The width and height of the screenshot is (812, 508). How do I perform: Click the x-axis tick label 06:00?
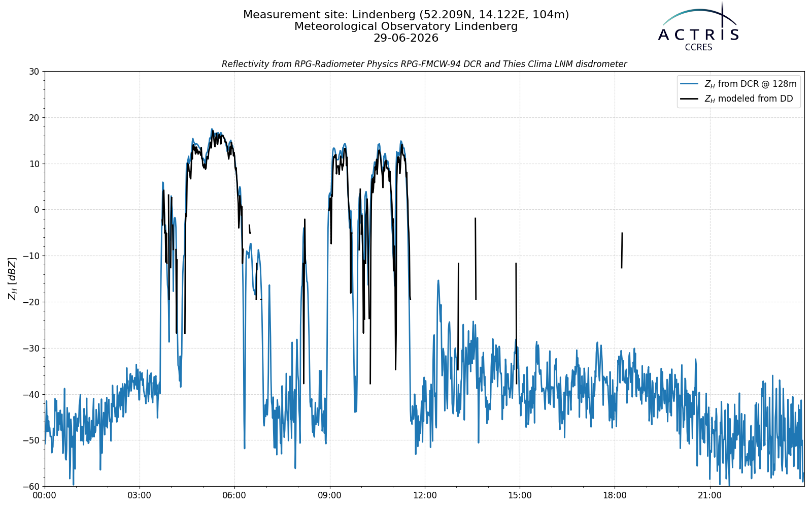234,495
